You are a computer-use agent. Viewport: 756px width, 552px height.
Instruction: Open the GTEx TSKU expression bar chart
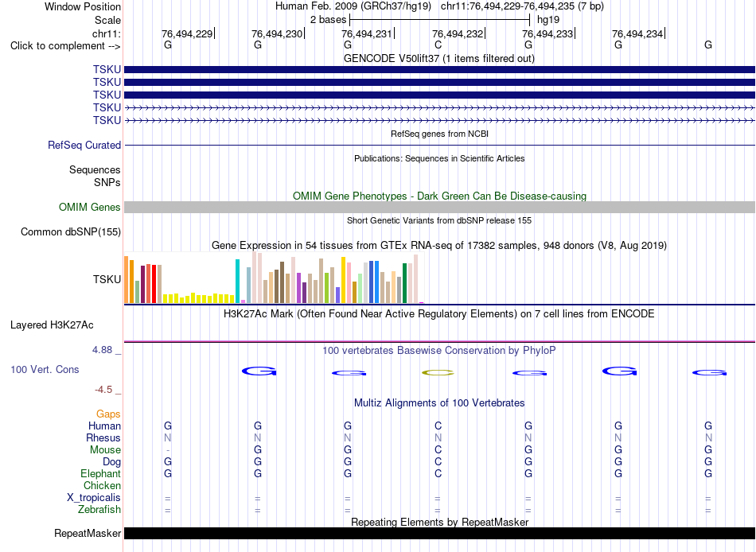point(275,278)
